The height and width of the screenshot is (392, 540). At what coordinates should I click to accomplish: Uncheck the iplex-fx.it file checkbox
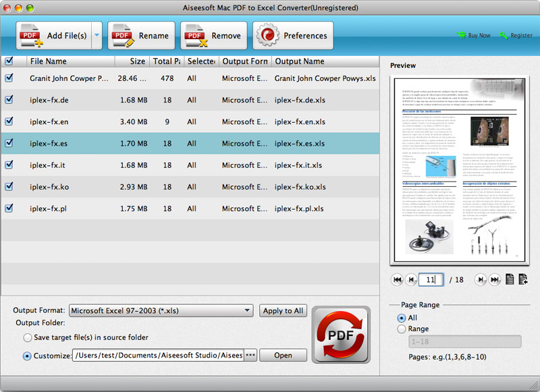pyautogui.click(x=9, y=165)
